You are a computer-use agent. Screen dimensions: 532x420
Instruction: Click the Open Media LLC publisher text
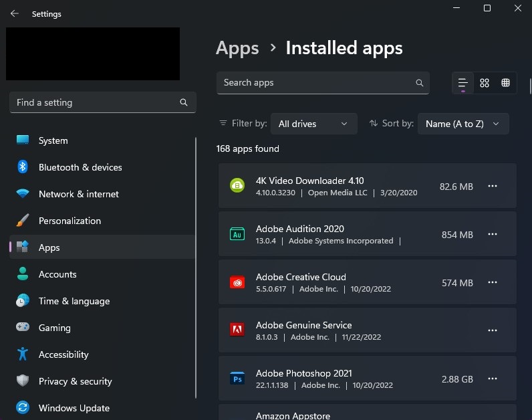tap(338, 193)
